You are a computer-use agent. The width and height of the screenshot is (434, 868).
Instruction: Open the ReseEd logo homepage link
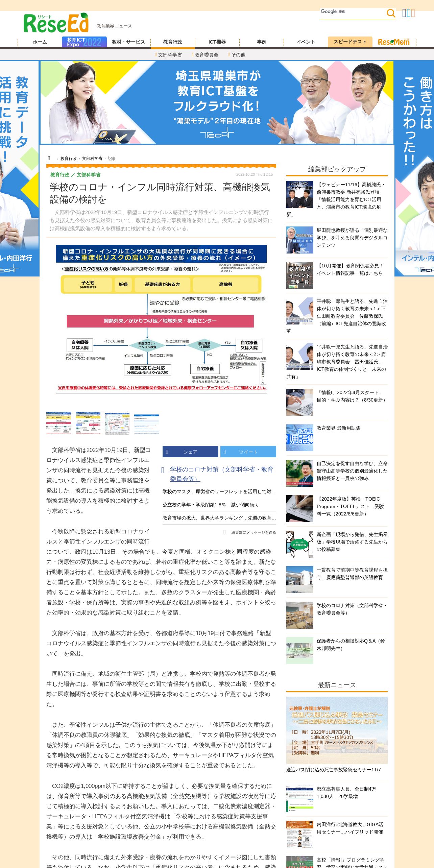tap(56, 23)
